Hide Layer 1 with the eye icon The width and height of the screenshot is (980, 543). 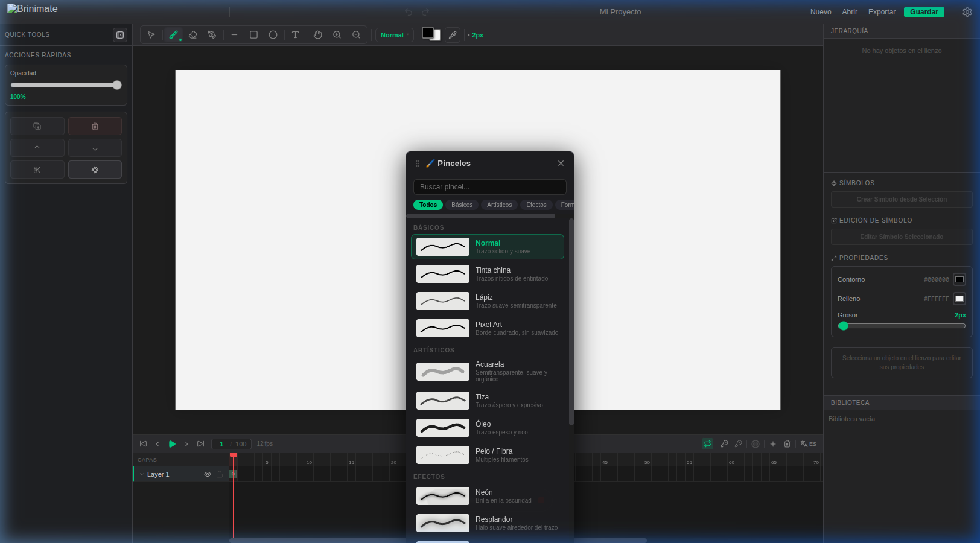(208, 475)
